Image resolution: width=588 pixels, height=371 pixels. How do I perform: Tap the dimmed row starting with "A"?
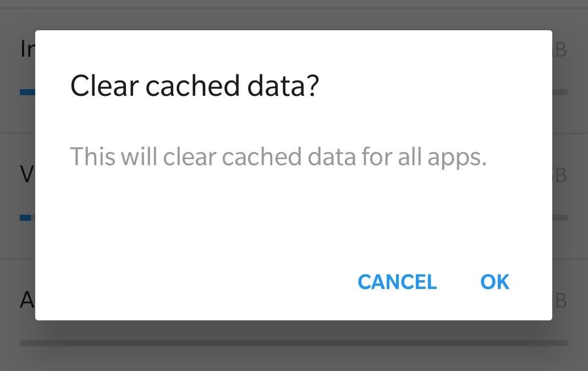(x=26, y=301)
